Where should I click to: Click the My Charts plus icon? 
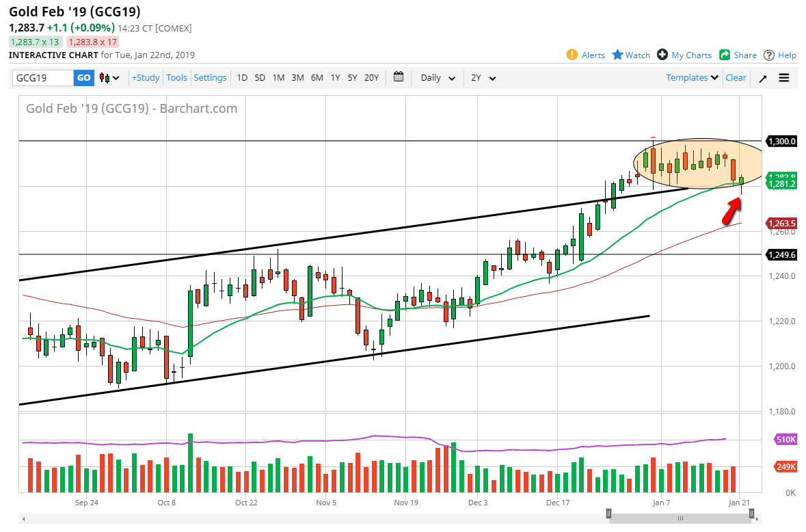pyautogui.click(x=662, y=55)
